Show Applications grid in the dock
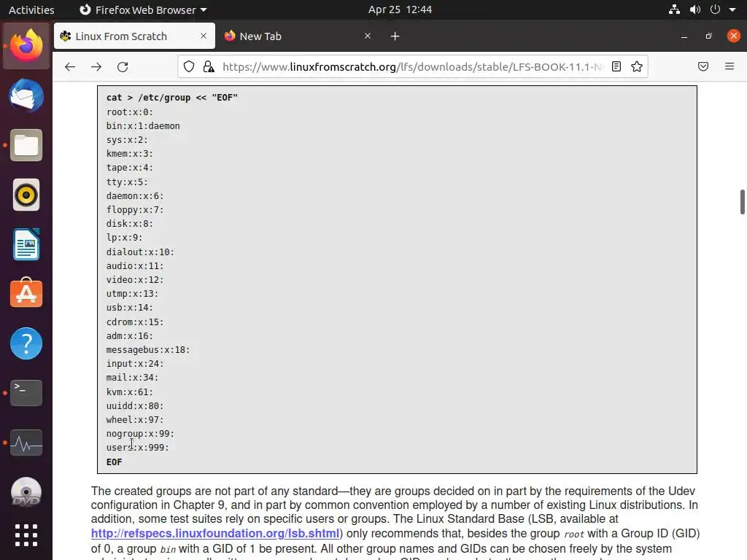Image resolution: width=747 pixels, height=560 pixels. [x=26, y=535]
